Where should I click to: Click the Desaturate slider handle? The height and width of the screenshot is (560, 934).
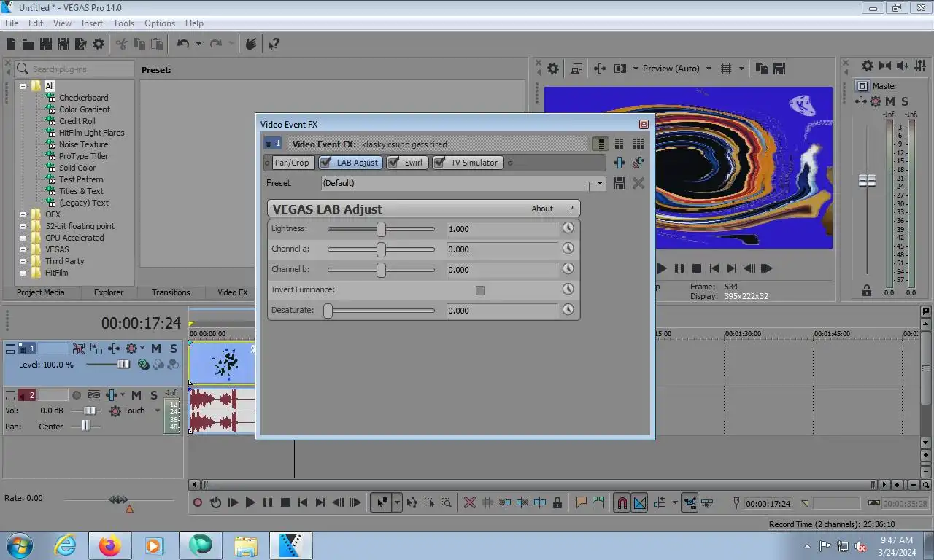click(x=328, y=311)
